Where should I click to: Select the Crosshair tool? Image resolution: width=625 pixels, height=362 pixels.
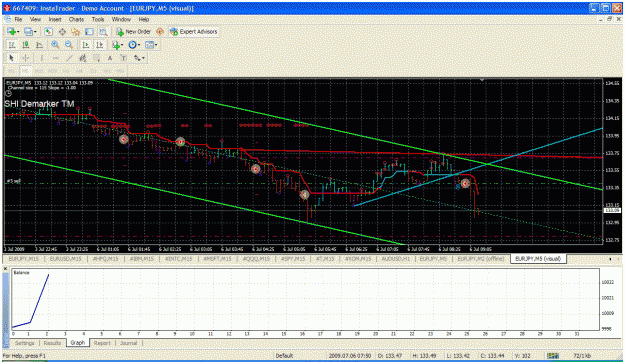pyautogui.click(x=25, y=58)
